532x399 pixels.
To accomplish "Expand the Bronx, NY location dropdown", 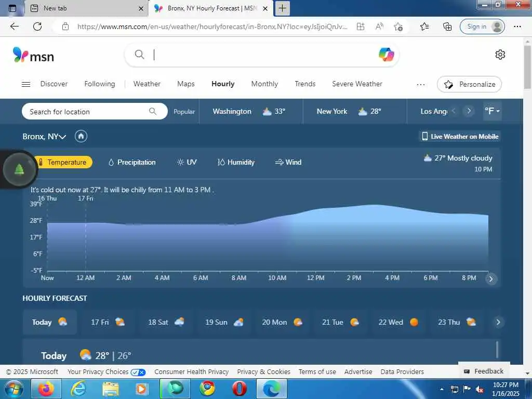I will click(44, 137).
